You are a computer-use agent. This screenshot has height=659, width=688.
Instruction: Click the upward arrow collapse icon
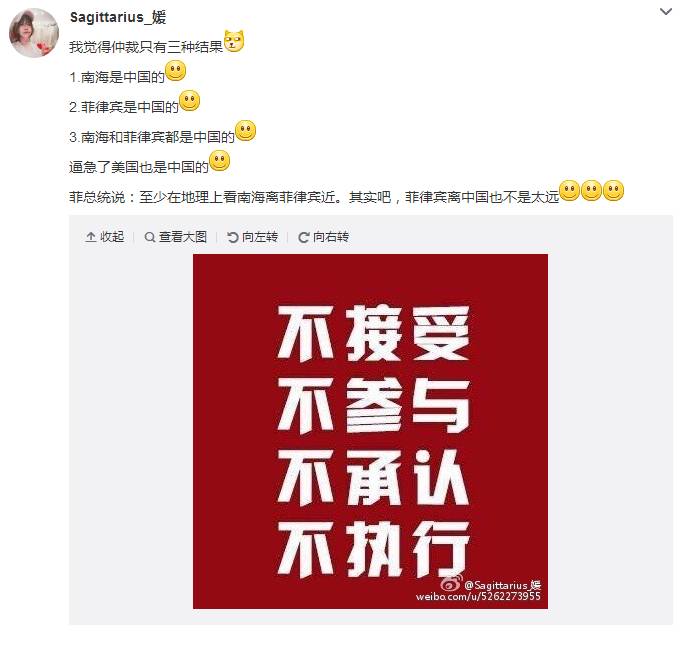(x=90, y=237)
